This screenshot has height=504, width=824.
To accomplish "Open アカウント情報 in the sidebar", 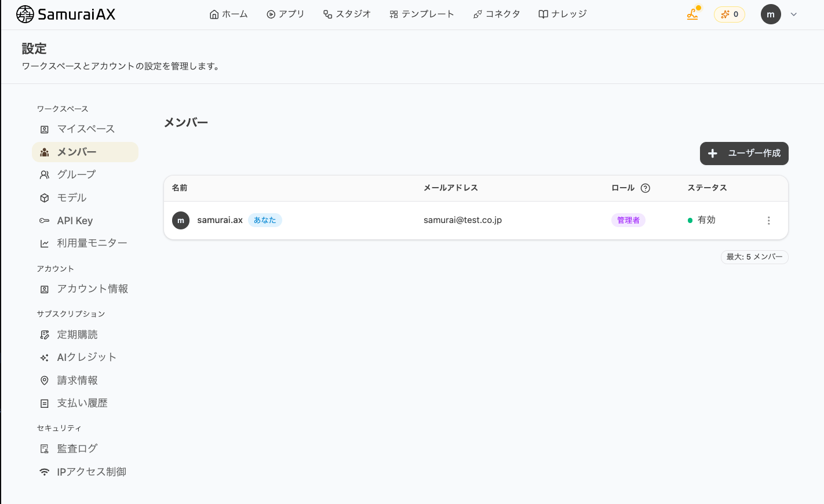I will pyautogui.click(x=85, y=289).
